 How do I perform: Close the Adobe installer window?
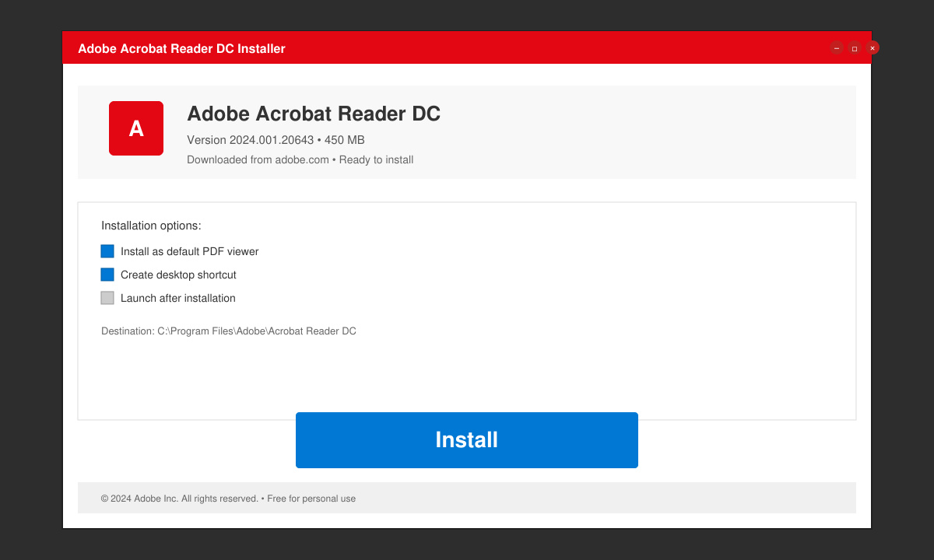873,48
